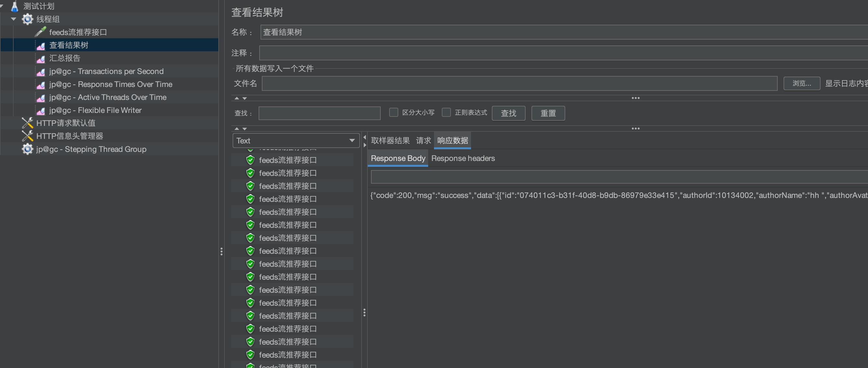Click the 重置 reset button

[x=548, y=114]
